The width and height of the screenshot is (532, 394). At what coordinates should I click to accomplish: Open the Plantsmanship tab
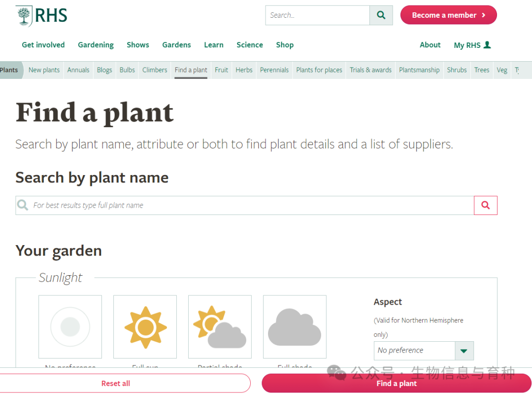coord(419,70)
